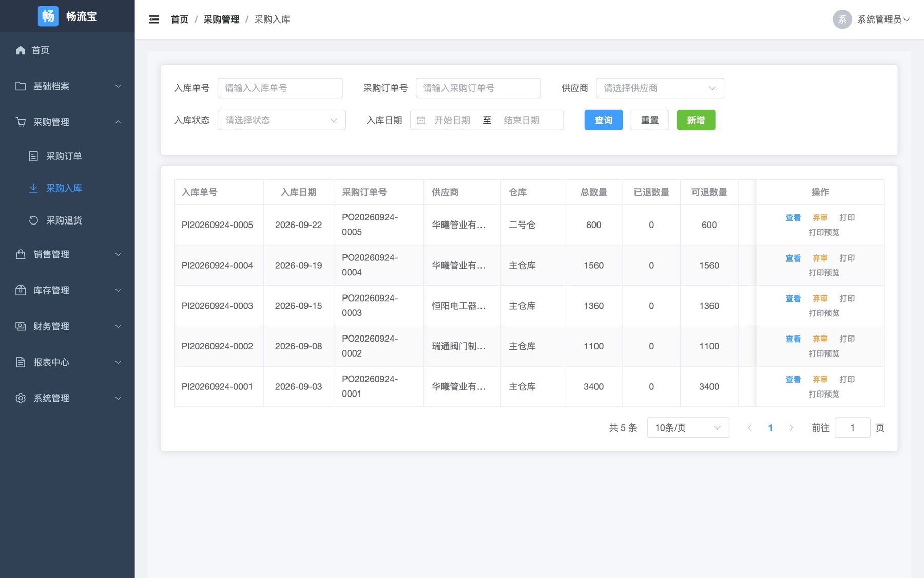924x578 pixels.
Task: Click the 前往 page number input
Action: click(852, 427)
